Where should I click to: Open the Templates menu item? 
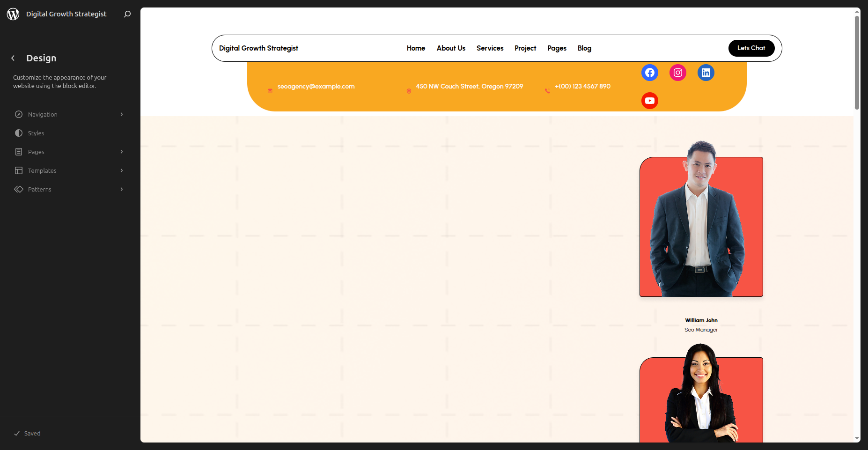coord(69,170)
